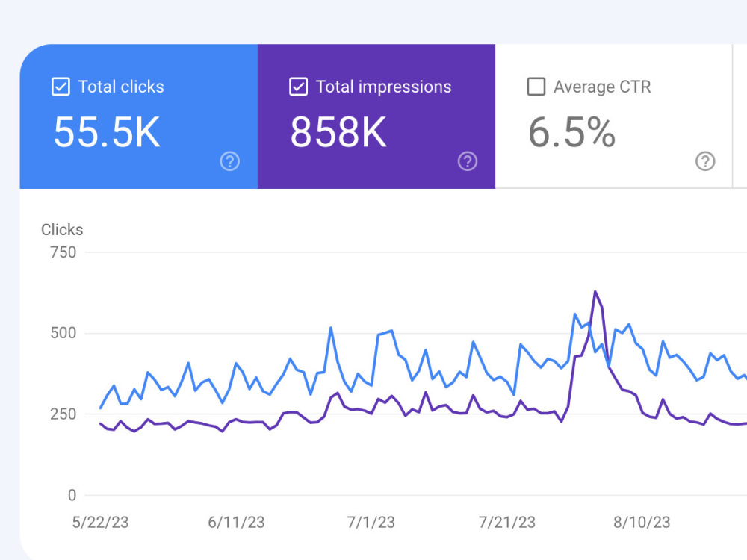Image resolution: width=747 pixels, height=560 pixels.
Task: Click the Clicks axis label
Action: pyautogui.click(x=62, y=229)
